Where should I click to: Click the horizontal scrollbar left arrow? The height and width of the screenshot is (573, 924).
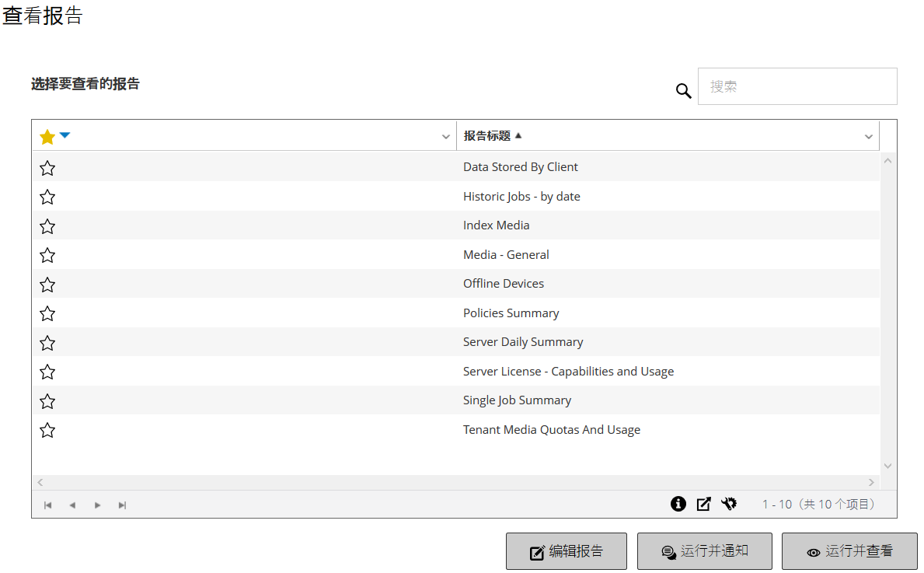(40, 482)
